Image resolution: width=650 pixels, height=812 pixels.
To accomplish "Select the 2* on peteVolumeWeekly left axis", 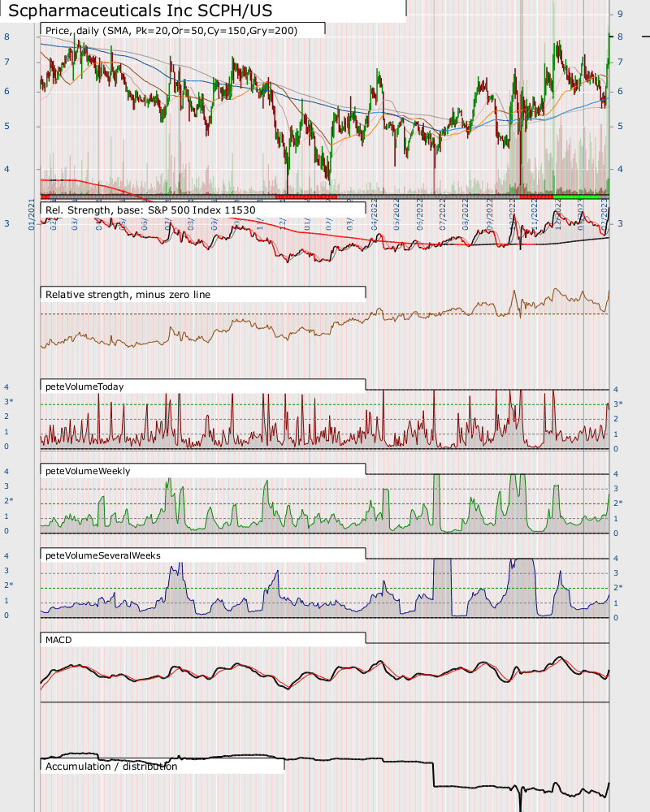I will tap(8, 501).
